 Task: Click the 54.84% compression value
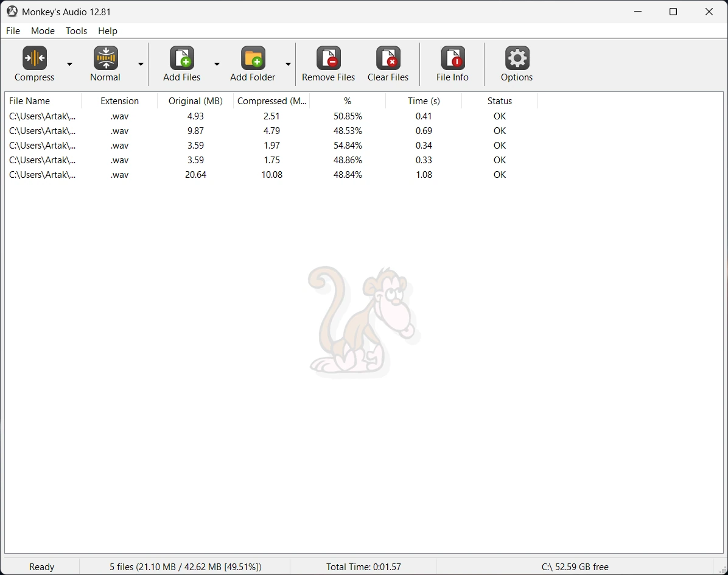pyautogui.click(x=348, y=146)
